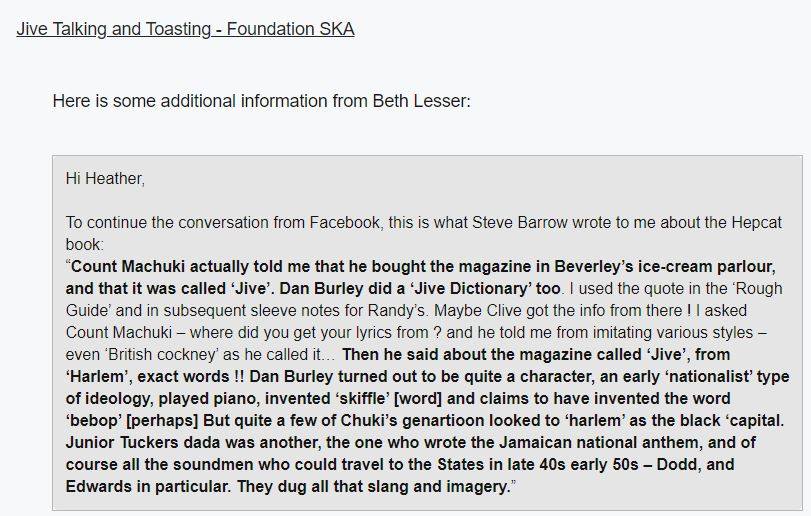Click the 'Hi Heather,' greeting

point(105,179)
